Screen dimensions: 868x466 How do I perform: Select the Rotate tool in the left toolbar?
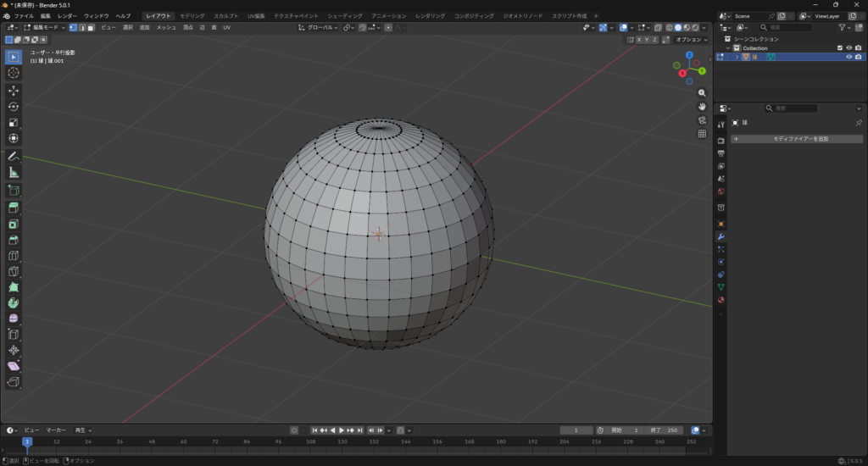click(14, 107)
